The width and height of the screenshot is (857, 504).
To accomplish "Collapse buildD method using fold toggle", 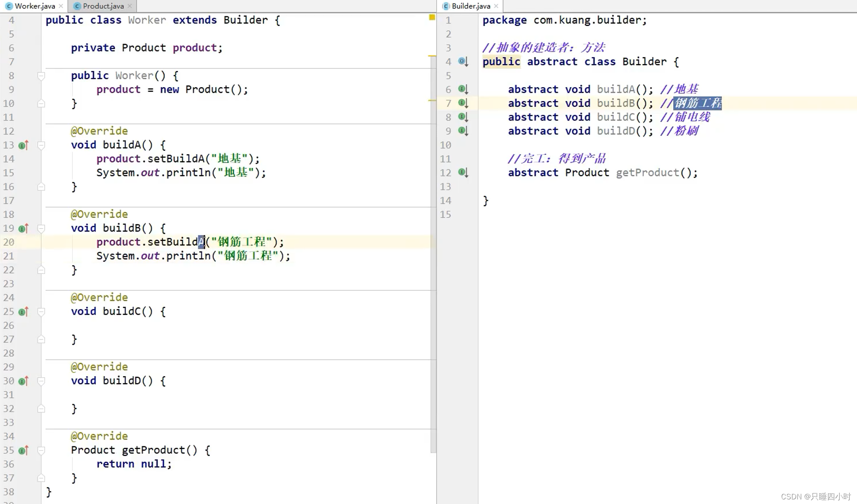I will tap(41, 381).
